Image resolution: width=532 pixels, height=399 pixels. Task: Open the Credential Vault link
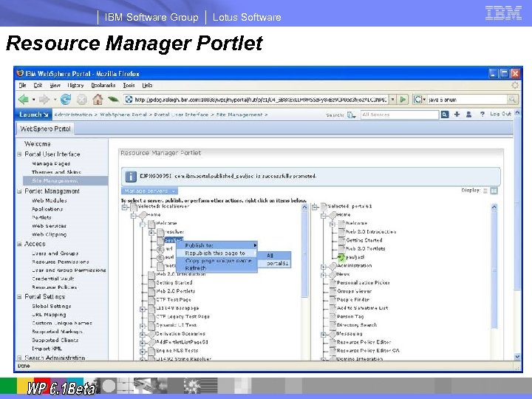click(53, 279)
